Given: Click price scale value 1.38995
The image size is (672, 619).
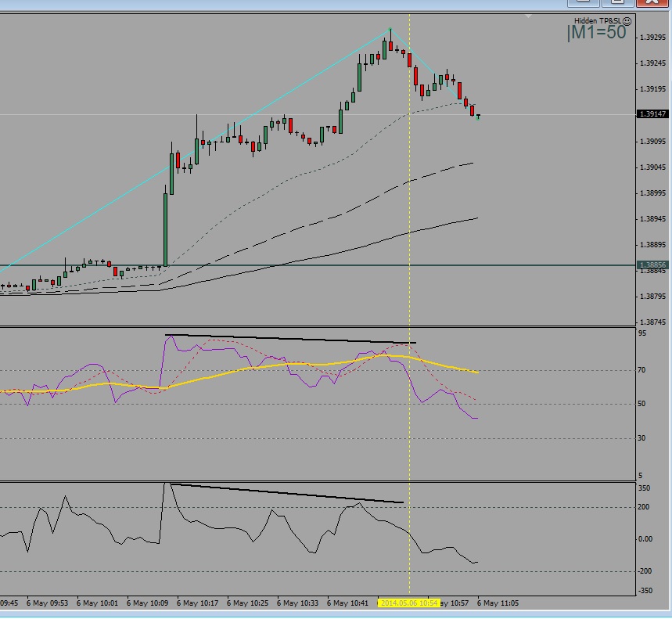Looking at the screenshot, I should coord(652,193).
